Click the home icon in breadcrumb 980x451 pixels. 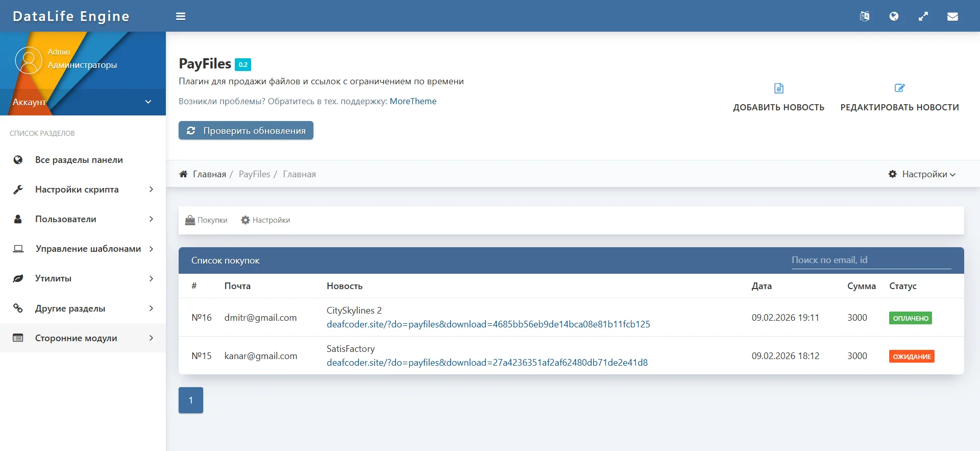pos(183,174)
